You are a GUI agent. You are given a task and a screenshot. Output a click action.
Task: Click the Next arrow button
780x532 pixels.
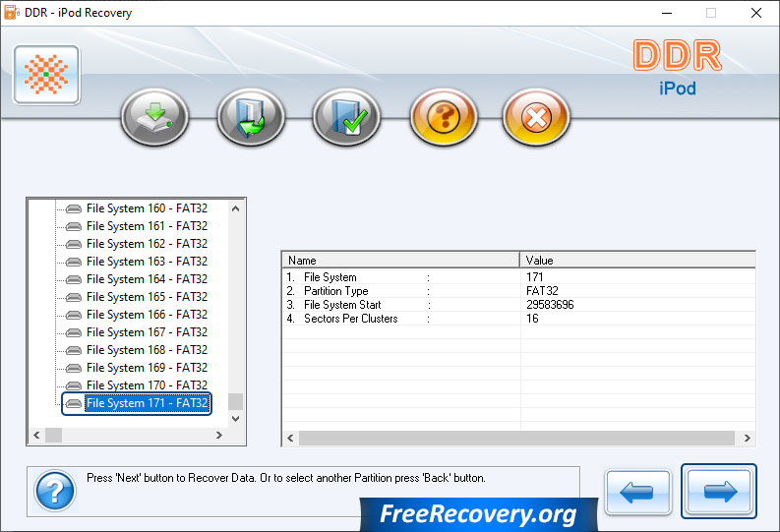[719, 492]
